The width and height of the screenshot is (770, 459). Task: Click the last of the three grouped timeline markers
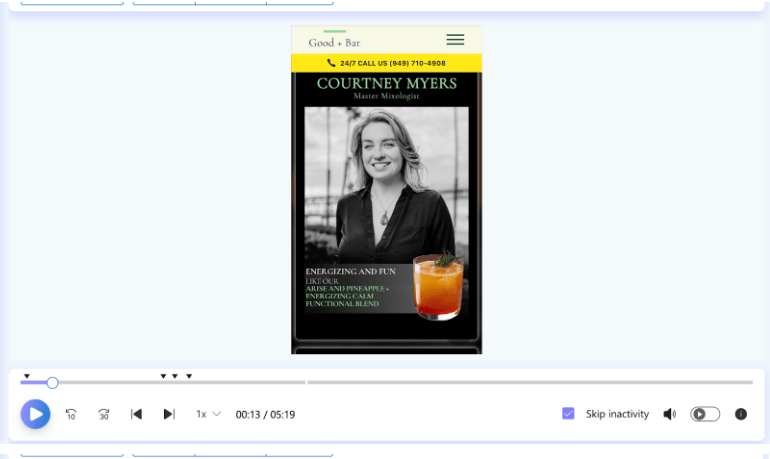click(x=189, y=376)
